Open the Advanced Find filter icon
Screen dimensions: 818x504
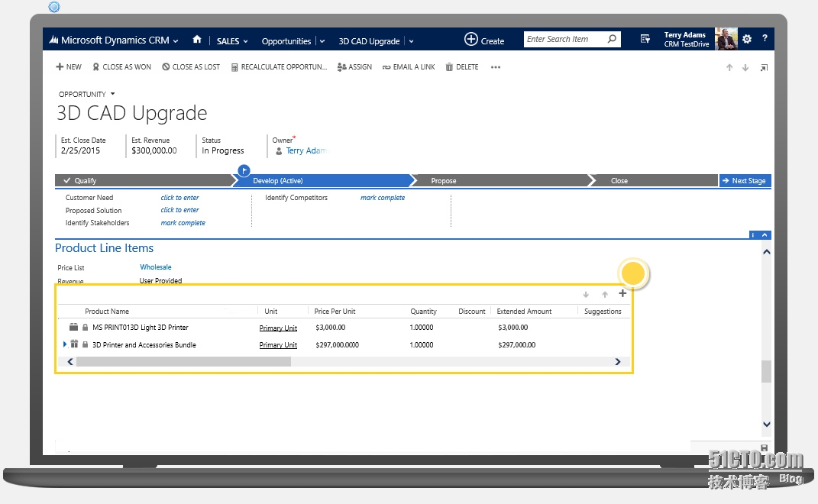pyautogui.click(x=645, y=39)
